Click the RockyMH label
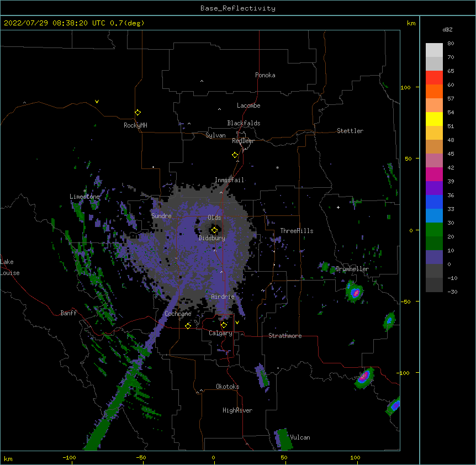476x465 pixels. pos(135,125)
